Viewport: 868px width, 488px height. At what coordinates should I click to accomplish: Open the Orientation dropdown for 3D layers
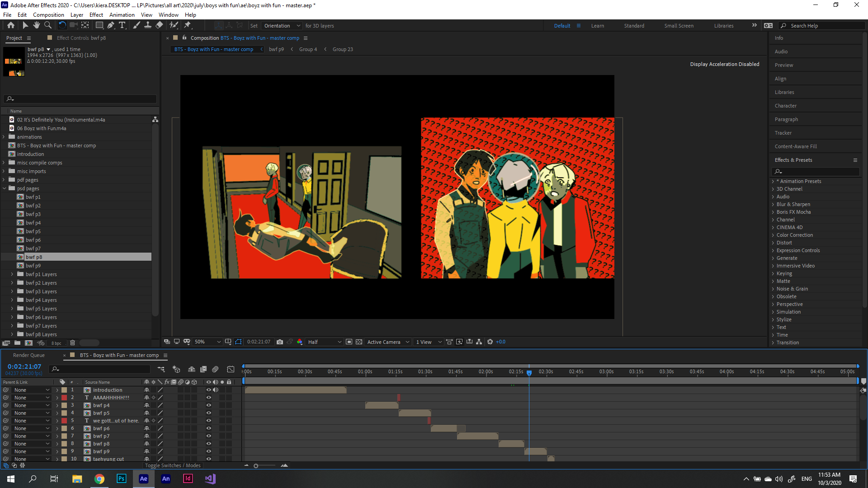point(282,26)
